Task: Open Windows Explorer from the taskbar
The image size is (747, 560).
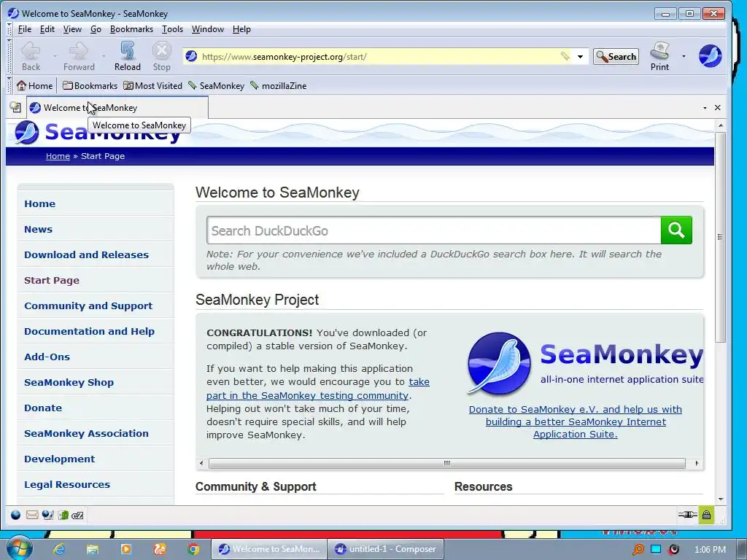Action: (93, 549)
